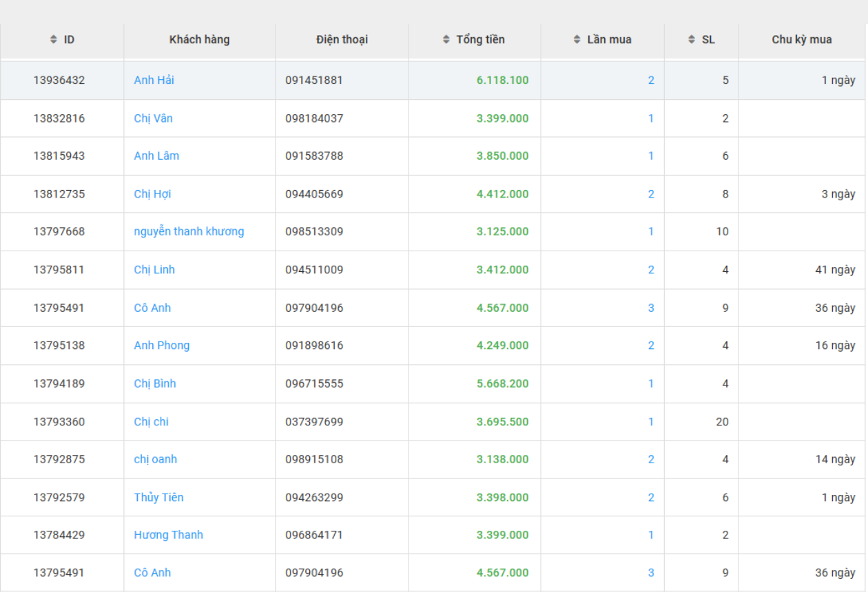Click the Điện thoại column header

tap(342, 40)
